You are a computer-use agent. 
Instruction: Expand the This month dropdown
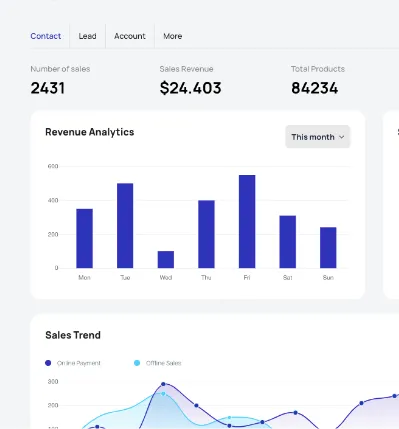318,137
